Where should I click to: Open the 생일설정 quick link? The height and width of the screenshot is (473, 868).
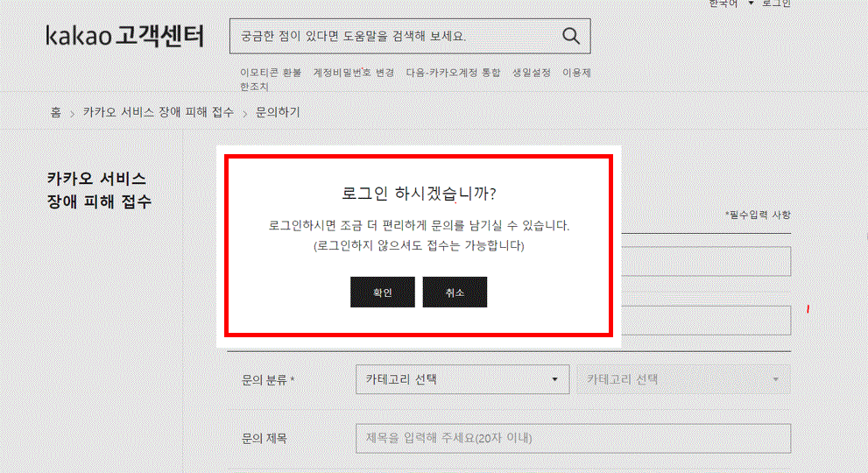(532, 73)
